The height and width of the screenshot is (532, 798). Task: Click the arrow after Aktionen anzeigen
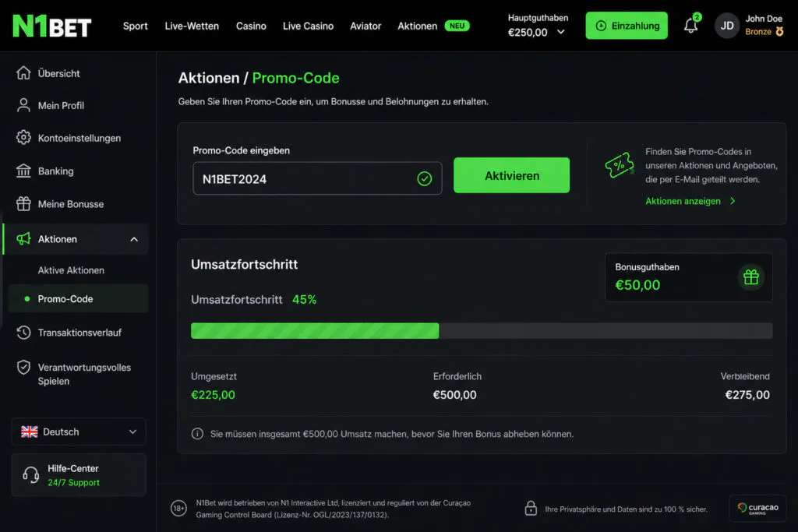pos(733,201)
